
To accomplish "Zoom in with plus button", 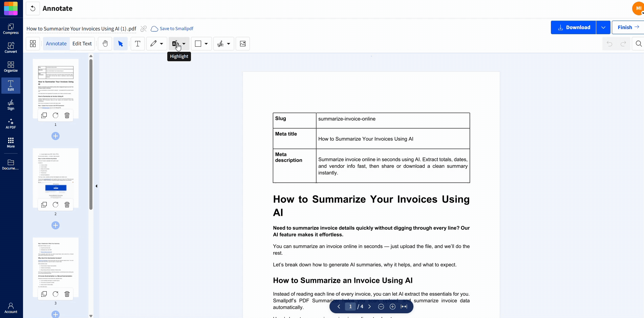I will 392,306.
